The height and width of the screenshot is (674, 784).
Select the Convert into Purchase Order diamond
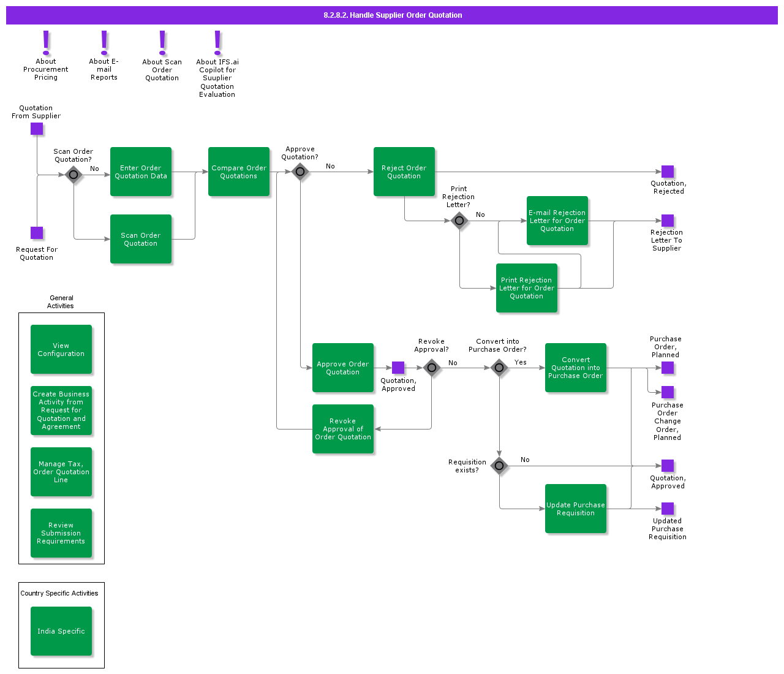point(499,368)
